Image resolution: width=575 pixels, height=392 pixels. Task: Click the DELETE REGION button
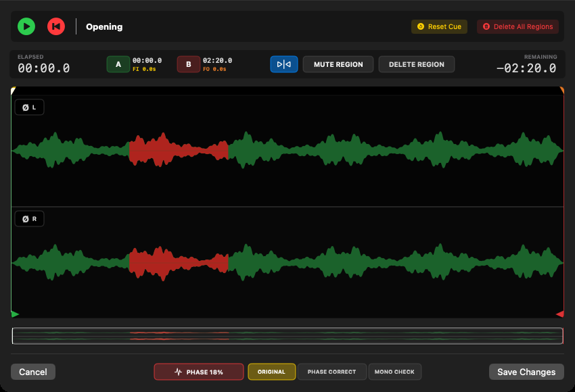[417, 64]
